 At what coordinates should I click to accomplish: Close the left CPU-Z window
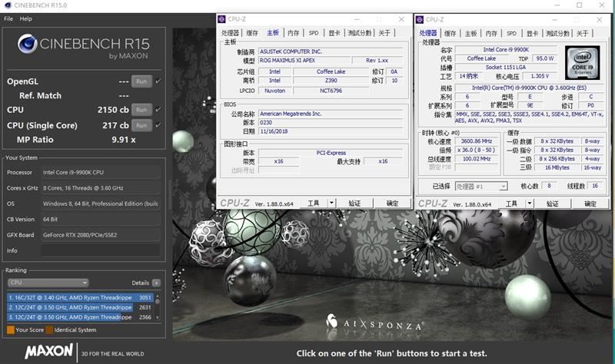point(401,19)
